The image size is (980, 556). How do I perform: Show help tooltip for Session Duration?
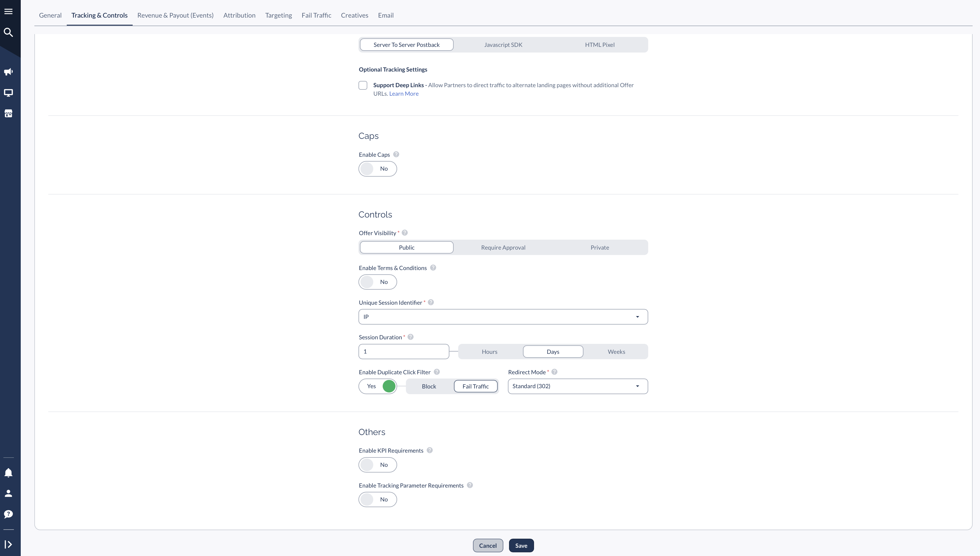click(410, 337)
